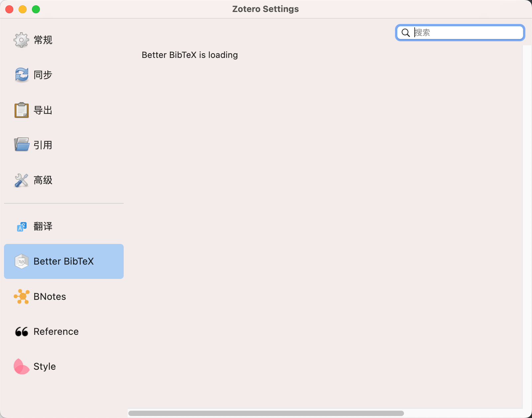Open the BNotes preferences pane
Screen dimensions: 532x418
coord(64,296)
